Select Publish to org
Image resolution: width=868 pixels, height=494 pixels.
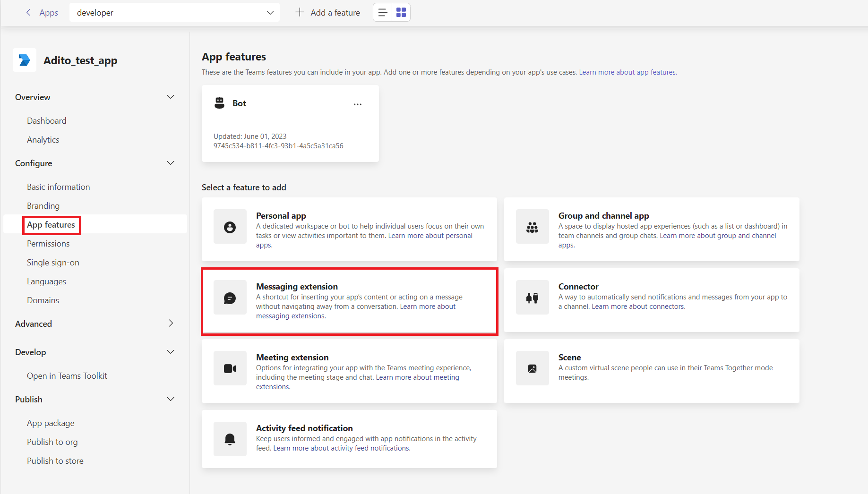52,442
